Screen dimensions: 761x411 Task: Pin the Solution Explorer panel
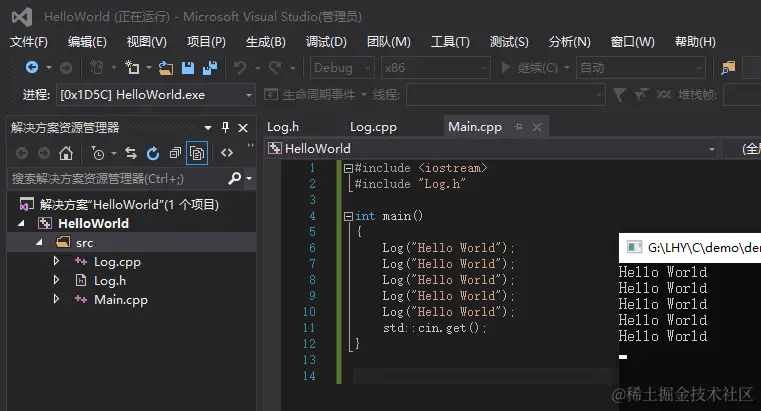[225, 128]
